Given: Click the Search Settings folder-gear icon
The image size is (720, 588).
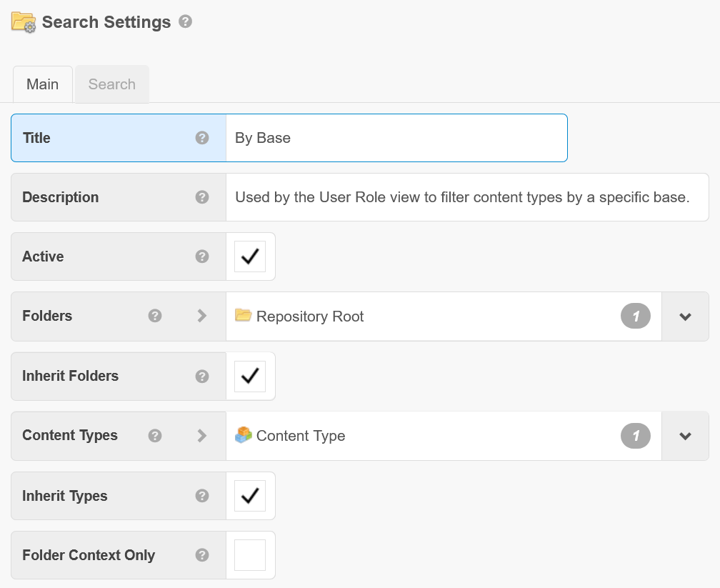Looking at the screenshot, I should [x=24, y=22].
